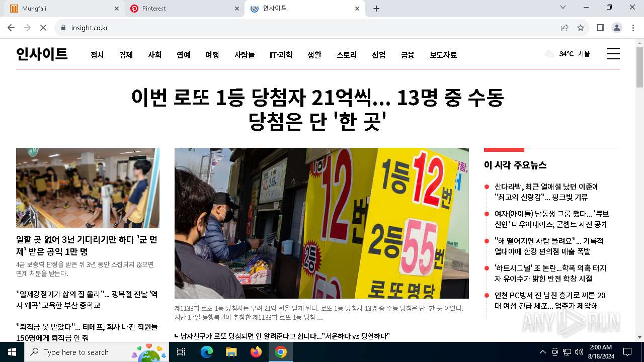Open the 퇴직금 티메프 article

tap(87, 332)
